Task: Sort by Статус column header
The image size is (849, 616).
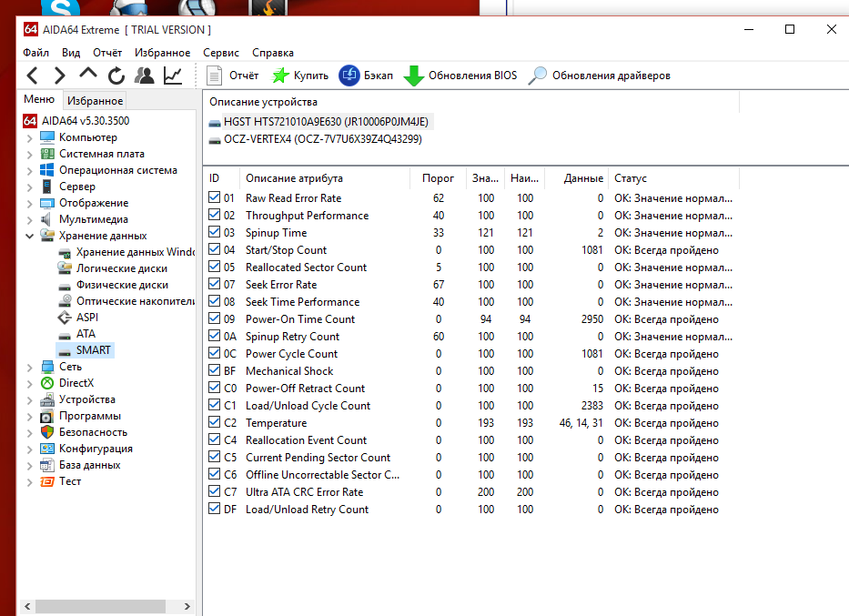Action: click(673, 178)
